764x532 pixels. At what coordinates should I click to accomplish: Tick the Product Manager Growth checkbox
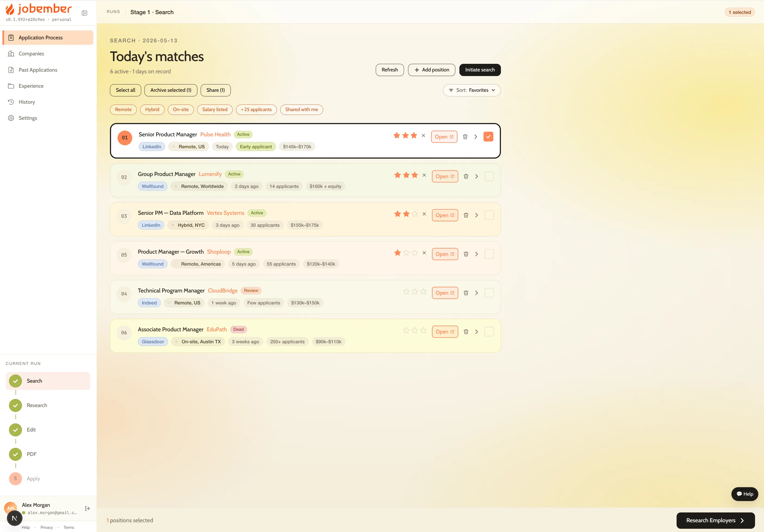[x=489, y=254]
